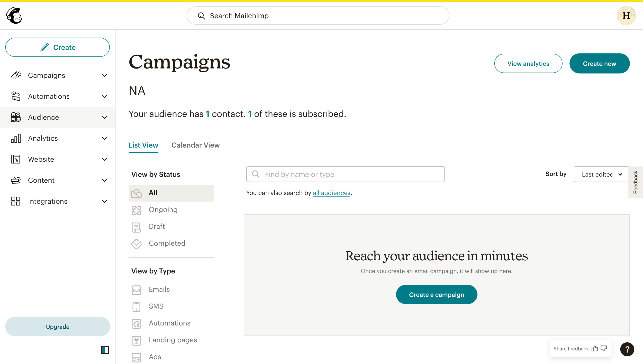
Task: Expand the Campaigns sidebar chevron
Action: click(105, 76)
